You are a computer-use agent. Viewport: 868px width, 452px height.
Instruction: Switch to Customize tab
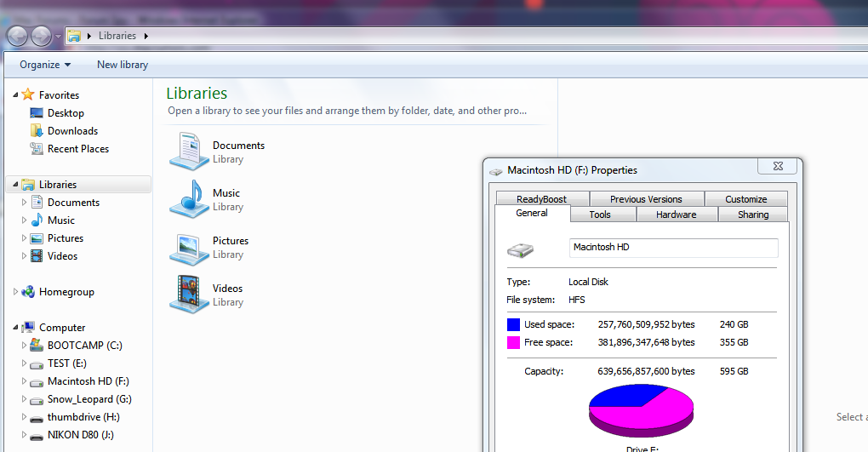[x=745, y=199]
